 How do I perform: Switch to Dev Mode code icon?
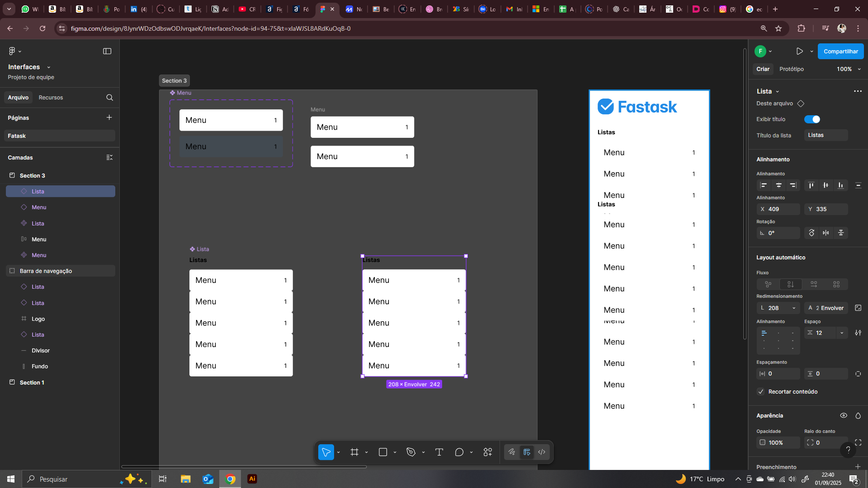point(542,452)
